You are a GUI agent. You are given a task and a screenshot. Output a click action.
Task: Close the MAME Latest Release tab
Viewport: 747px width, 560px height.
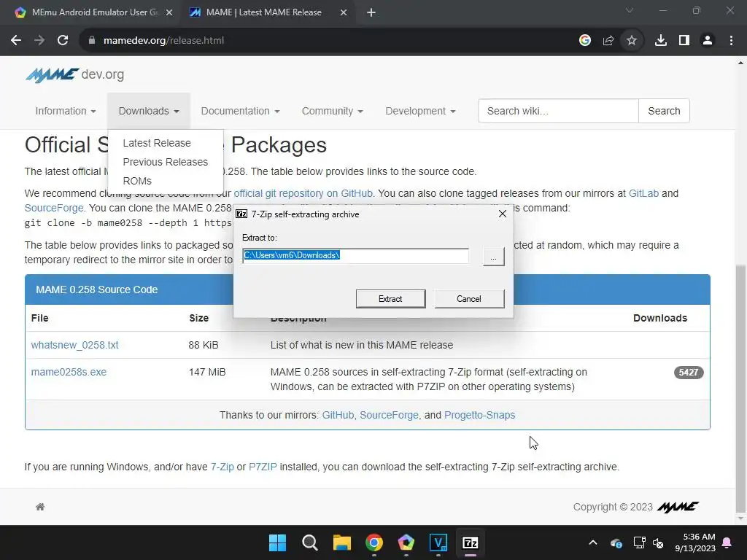pos(344,12)
